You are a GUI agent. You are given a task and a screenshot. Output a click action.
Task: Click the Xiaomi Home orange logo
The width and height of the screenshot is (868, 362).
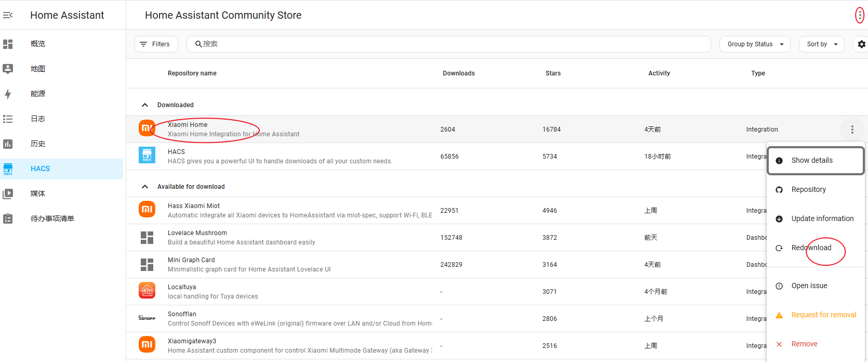(147, 127)
